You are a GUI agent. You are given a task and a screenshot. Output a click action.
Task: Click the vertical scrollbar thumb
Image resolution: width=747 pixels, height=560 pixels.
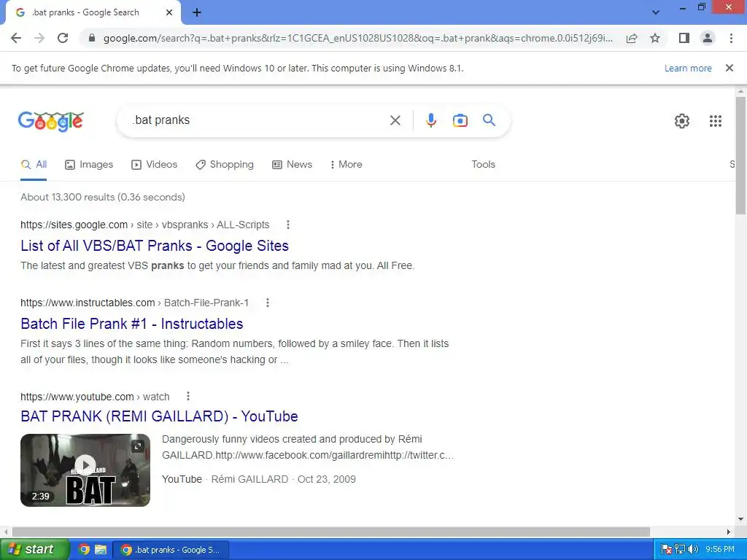(x=741, y=155)
